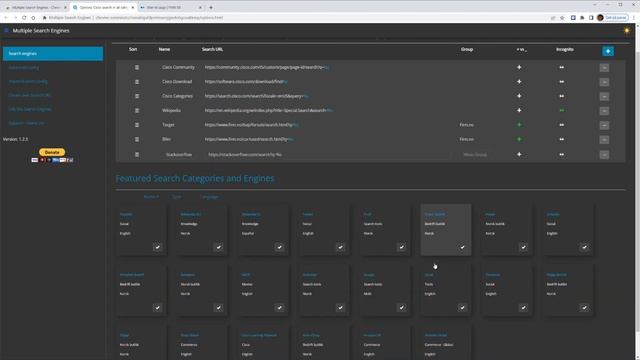Viewport: 640px width, 360px height.
Task: Delete the Cisco Categories search engine
Action: [x=604, y=96]
